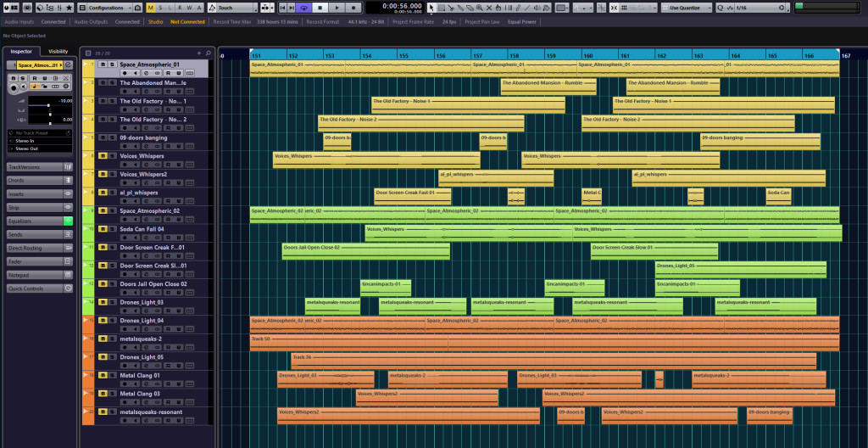Select the Play speaker tool
Image resolution: width=868 pixels, height=448 pixels.
[x=537, y=8]
